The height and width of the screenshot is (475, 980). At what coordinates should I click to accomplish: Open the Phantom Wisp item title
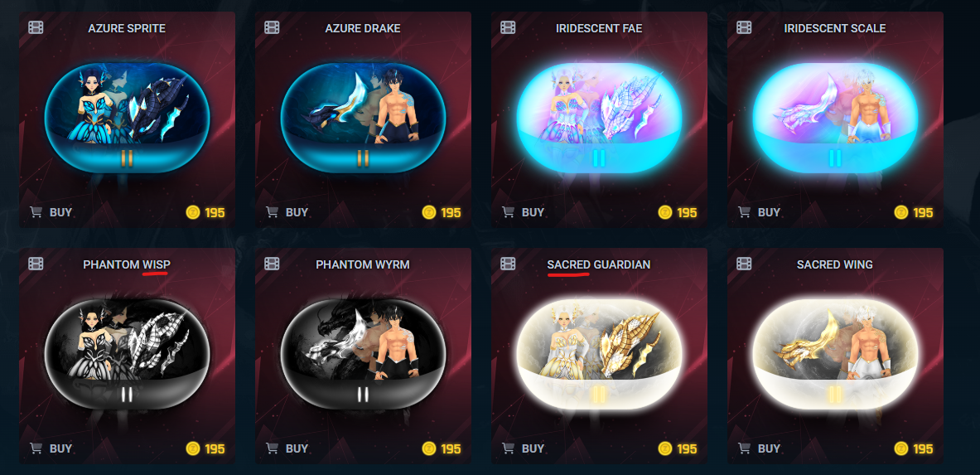[x=126, y=264]
